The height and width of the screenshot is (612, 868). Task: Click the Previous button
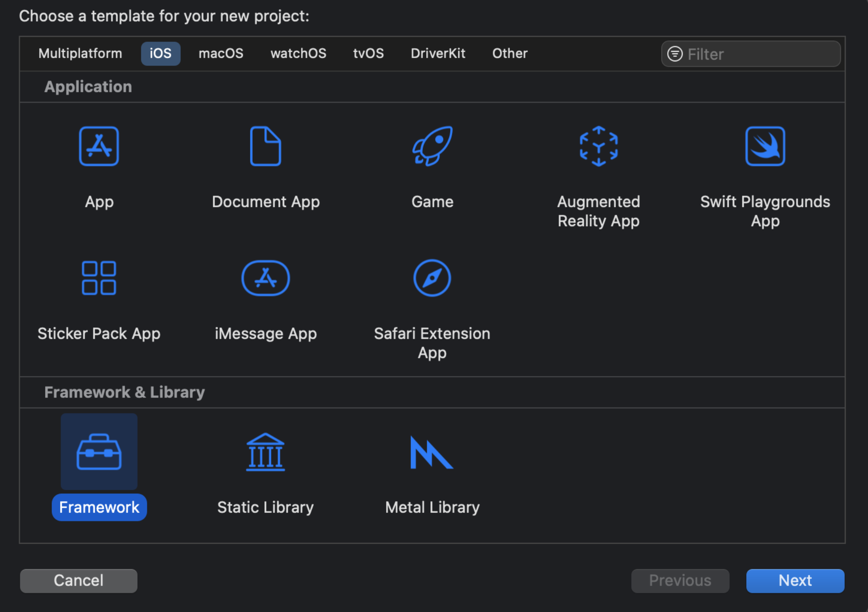click(680, 581)
